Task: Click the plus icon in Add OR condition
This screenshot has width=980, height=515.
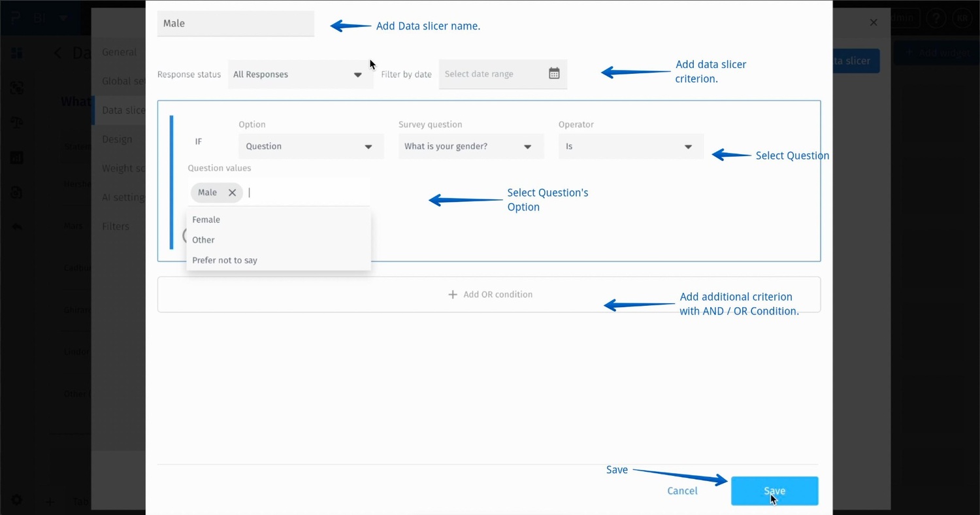Action: pos(452,295)
